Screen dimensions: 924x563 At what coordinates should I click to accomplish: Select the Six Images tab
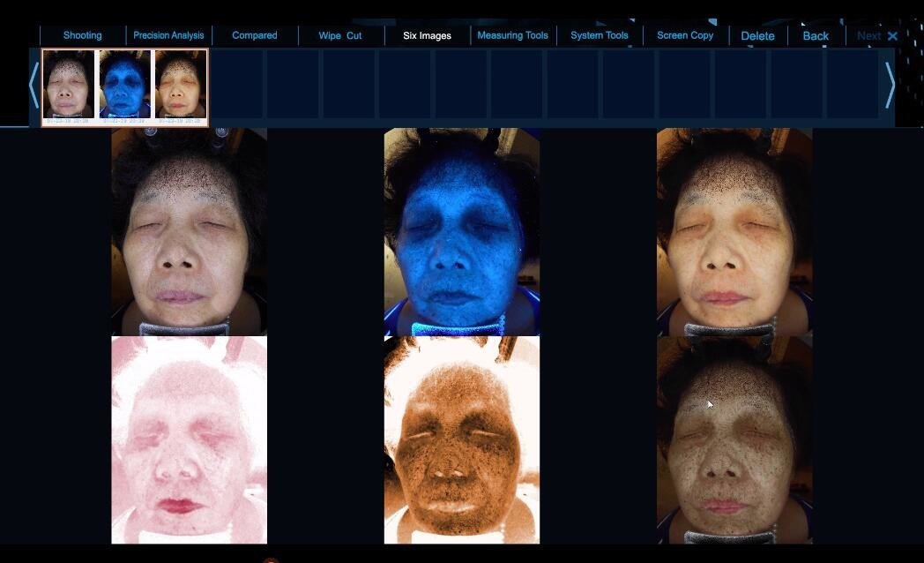tap(427, 35)
